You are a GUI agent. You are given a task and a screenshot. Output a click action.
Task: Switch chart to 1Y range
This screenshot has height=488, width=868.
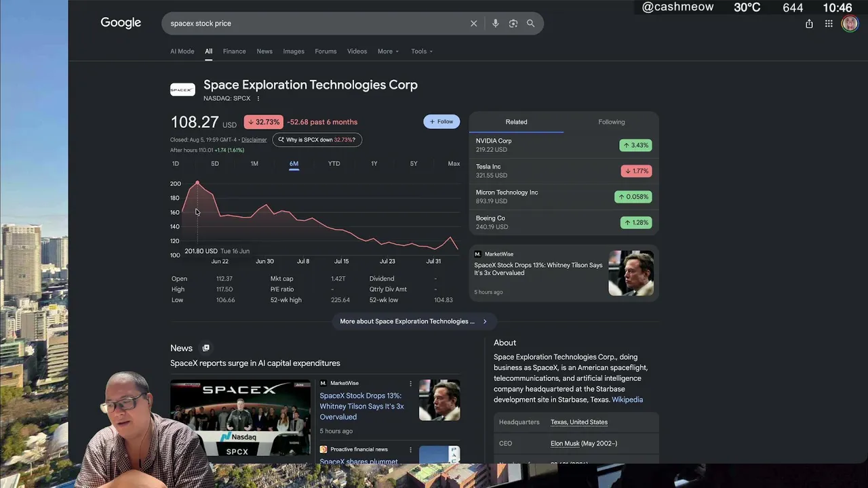(374, 163)
